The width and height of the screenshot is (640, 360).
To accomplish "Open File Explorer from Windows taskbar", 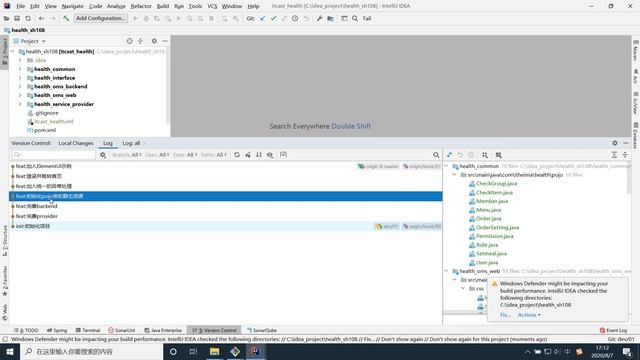I will pyautogui.click(x=214, y=351).
